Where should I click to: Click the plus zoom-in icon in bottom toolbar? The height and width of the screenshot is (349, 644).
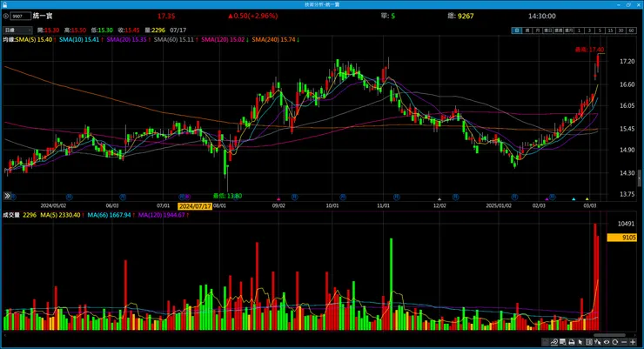coord(633,342)
